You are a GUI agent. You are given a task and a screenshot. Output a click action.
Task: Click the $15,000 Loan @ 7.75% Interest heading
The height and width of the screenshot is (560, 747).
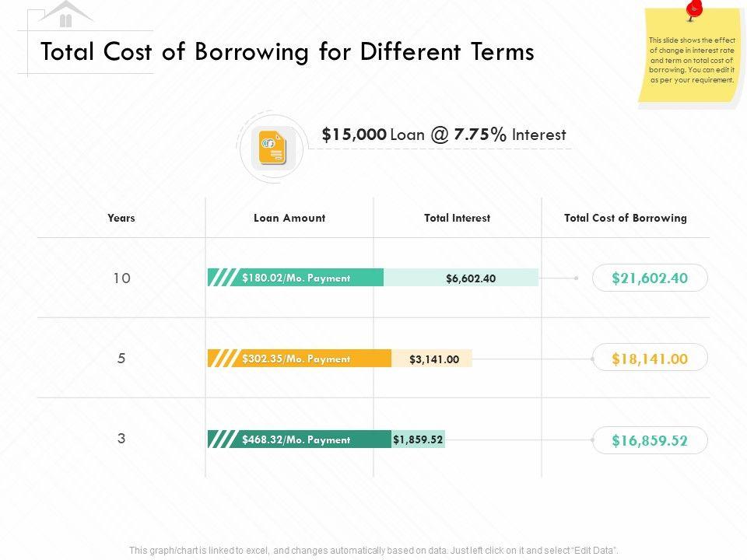444,135
